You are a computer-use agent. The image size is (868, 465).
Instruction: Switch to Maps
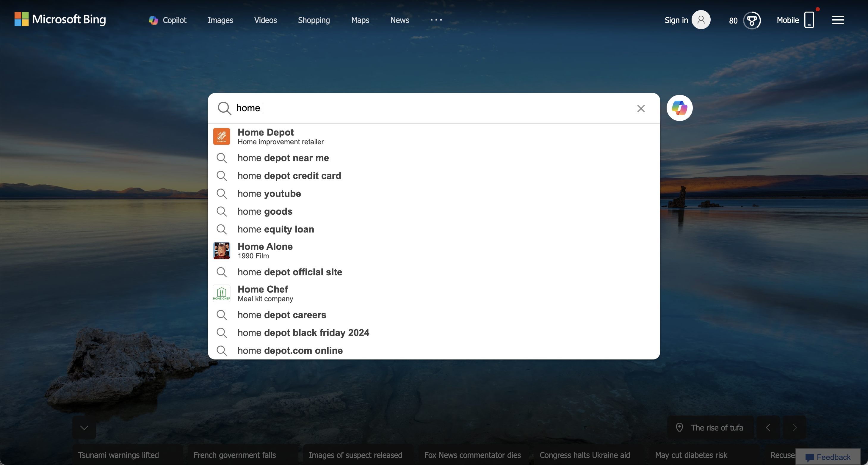coord(360,20)
